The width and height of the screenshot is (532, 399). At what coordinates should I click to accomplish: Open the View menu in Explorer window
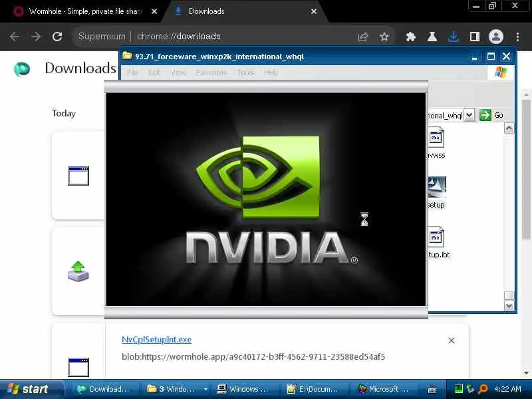tap(178, 72)
